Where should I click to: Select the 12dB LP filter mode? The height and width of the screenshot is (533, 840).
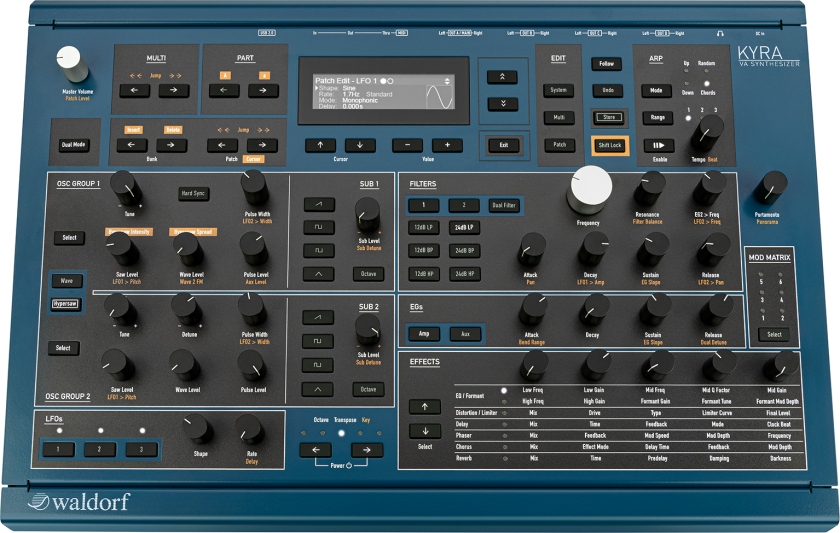tap(423, 227)
